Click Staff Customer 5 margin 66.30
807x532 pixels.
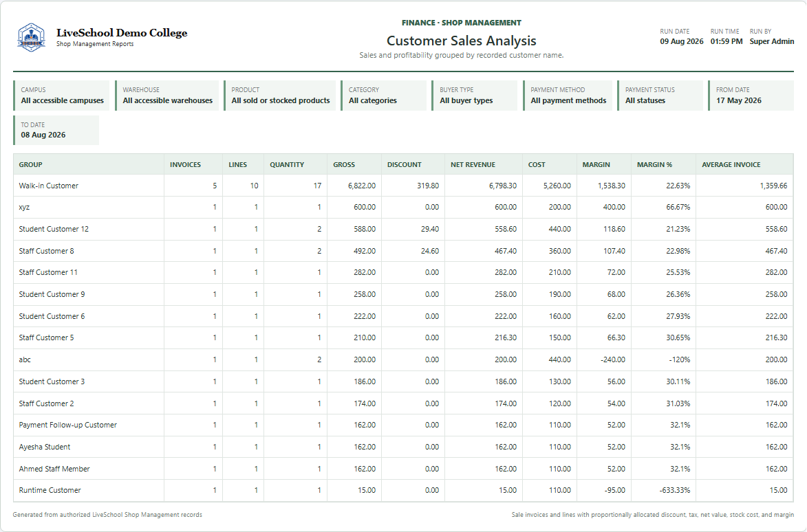click(616, 337)
